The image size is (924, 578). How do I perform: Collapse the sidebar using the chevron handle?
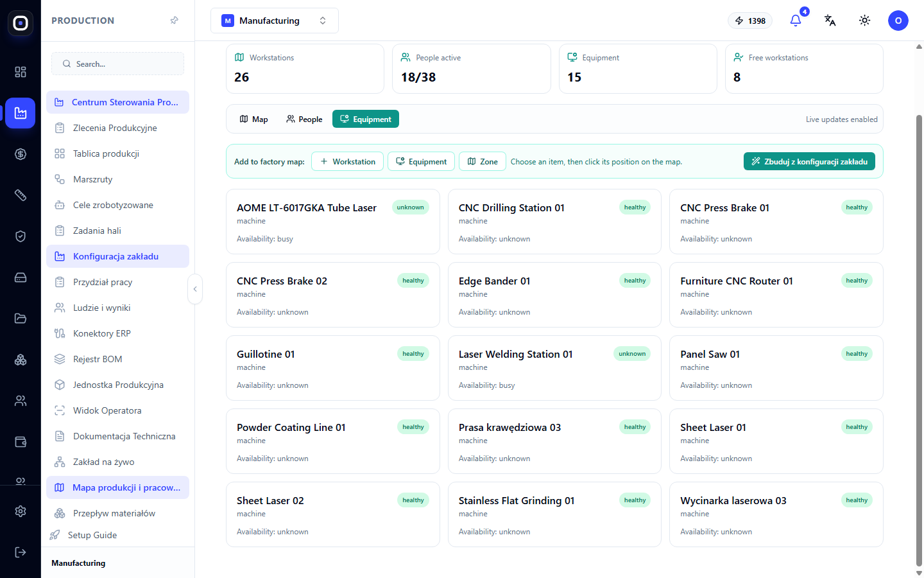[195, 289]
